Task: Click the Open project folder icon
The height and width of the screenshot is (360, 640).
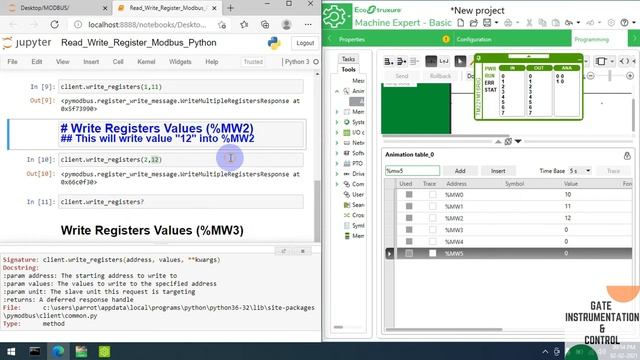Action: coord(473,23)
